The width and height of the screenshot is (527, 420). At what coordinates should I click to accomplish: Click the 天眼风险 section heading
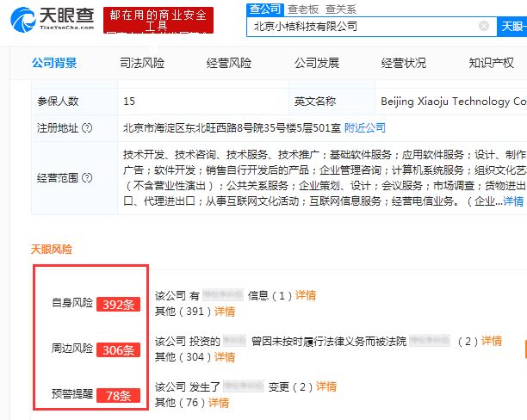point(52,250)
